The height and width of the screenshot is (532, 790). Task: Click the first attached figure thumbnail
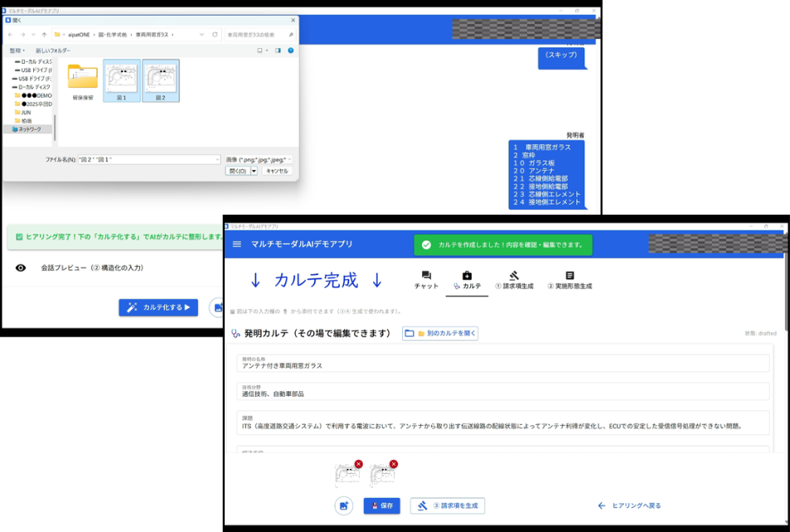(x=347, y=476)
